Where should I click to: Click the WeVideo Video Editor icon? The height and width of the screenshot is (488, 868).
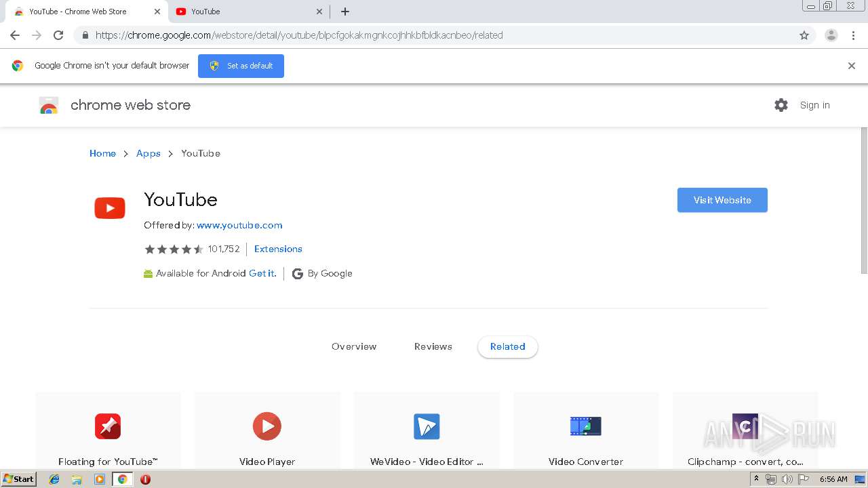tap(427, 426)
